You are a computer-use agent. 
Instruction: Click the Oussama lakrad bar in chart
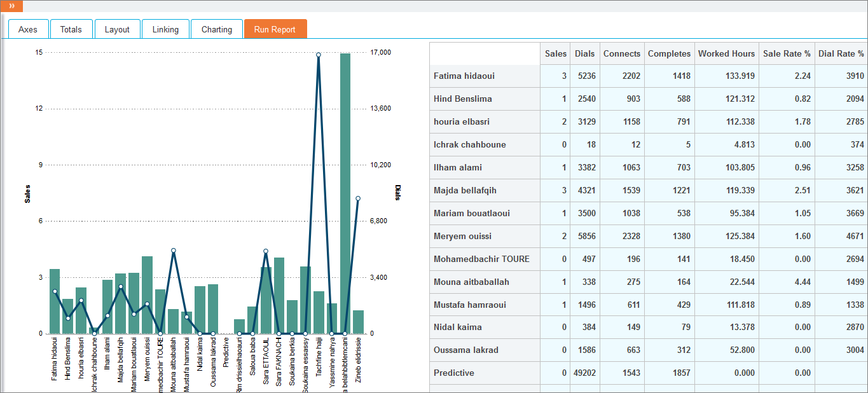tap(213, 308)
